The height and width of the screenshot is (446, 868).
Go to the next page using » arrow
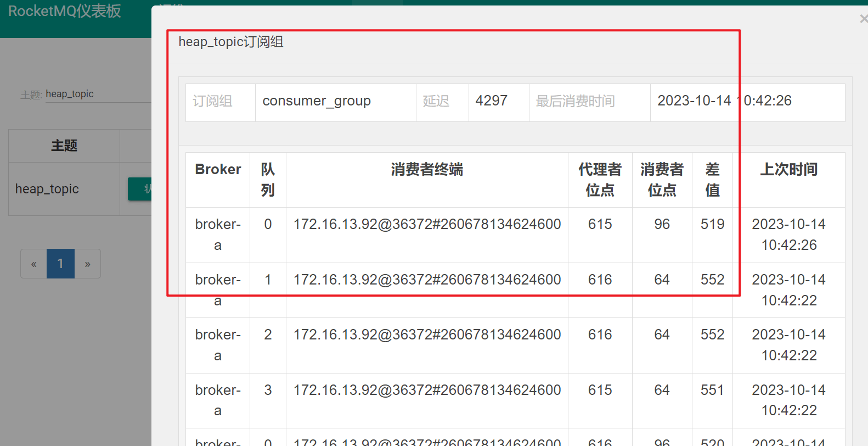[x=87, y=264]
